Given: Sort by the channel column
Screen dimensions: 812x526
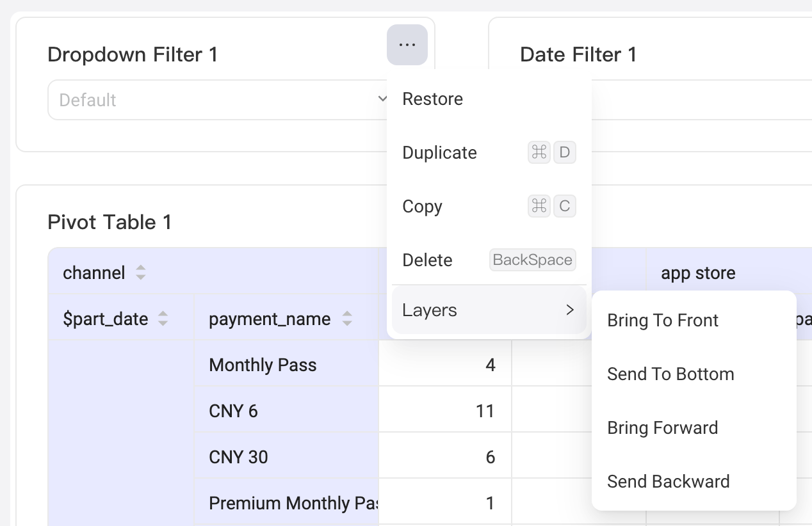Looking at the screenshot, I should point(141,273).
